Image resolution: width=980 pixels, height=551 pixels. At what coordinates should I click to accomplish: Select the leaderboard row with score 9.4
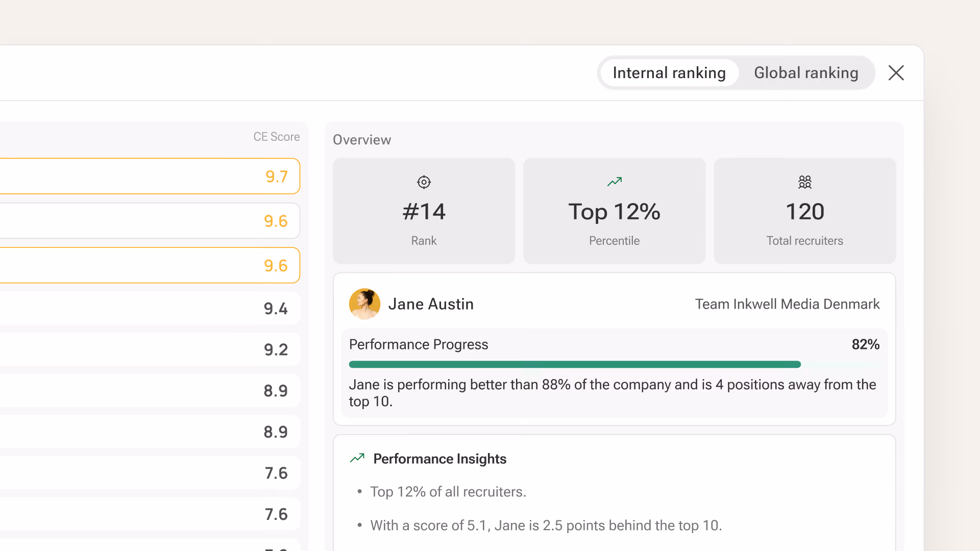pyautogui.click(x=149, y=308)
